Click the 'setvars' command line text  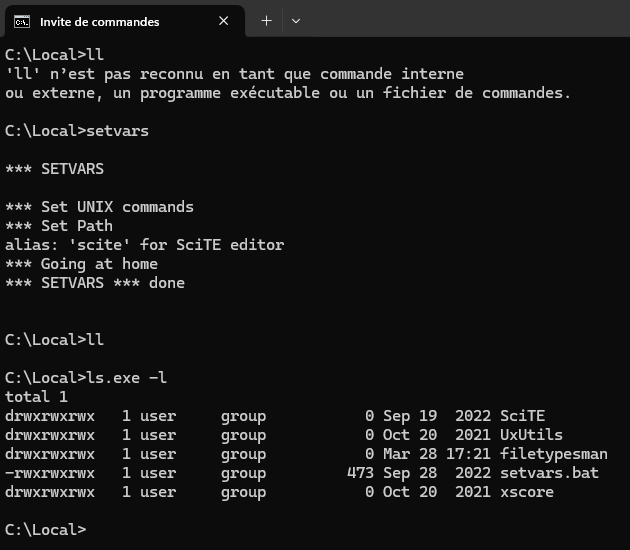(117, 131)
